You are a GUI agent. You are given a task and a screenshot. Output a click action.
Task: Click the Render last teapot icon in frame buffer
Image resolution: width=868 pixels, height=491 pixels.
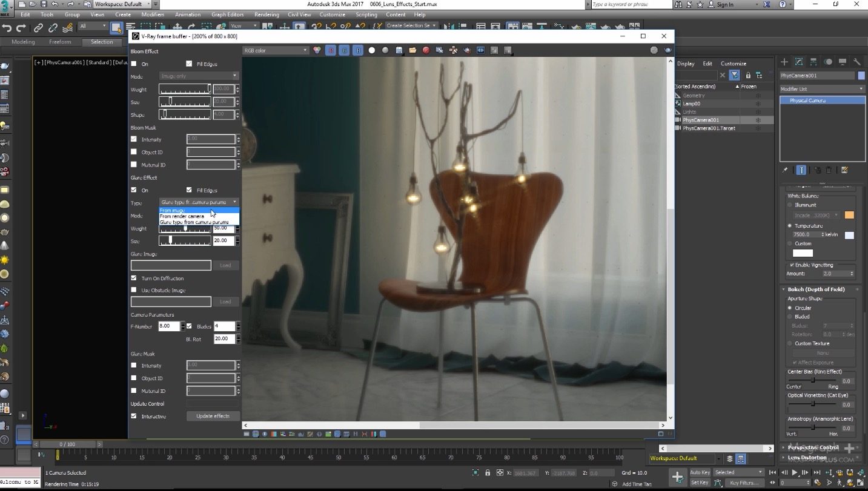(668, 50)
